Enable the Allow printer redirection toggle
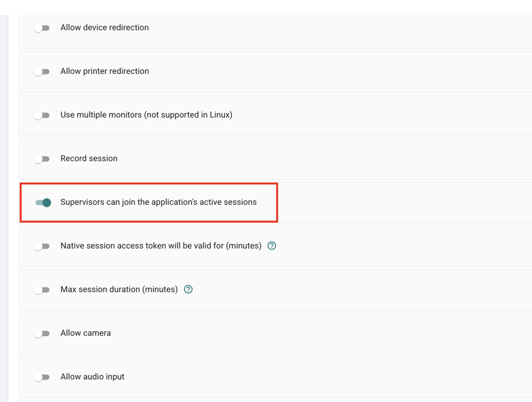 pyautogui.click(x=42, y=71)
